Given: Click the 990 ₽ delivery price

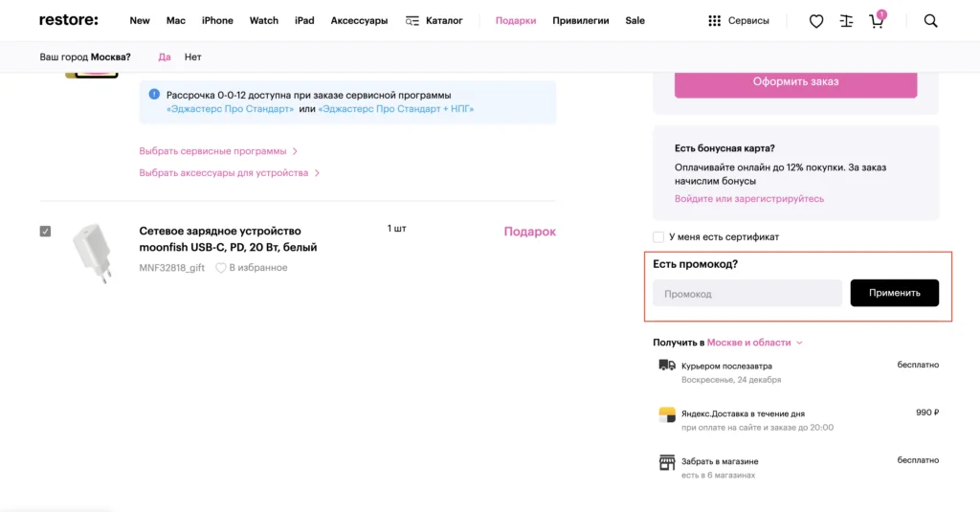Looking at the screenshot, I should (926, 412).
